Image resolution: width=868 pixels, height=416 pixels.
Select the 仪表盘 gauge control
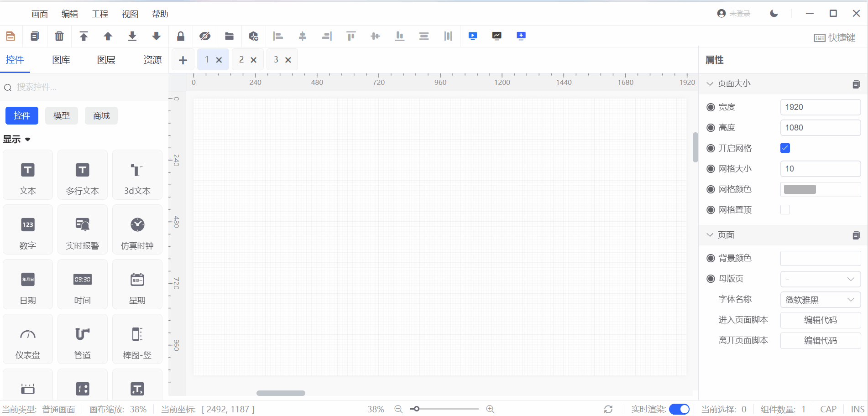point(27,339)
